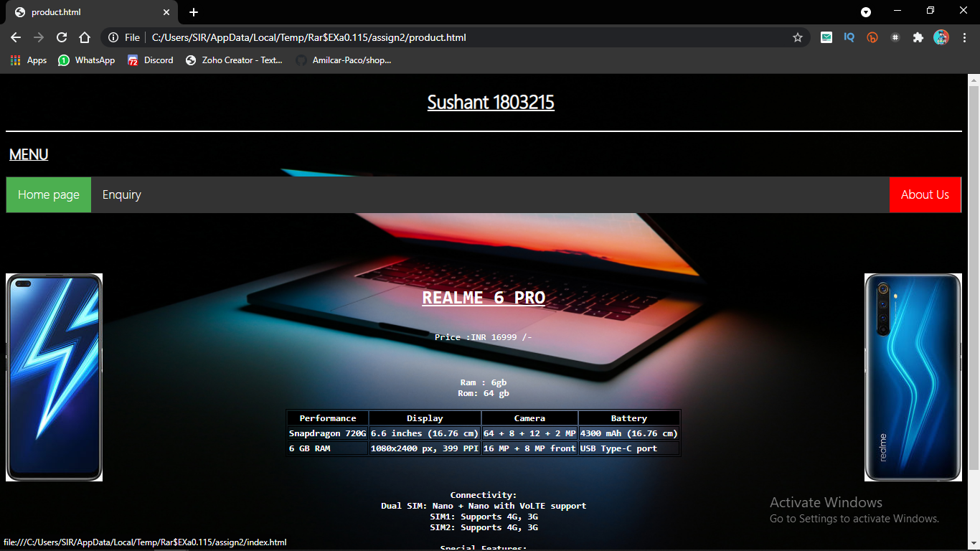Click the Realme phone front image
Screen dimensions: 980x551
[x=55, y=377]
